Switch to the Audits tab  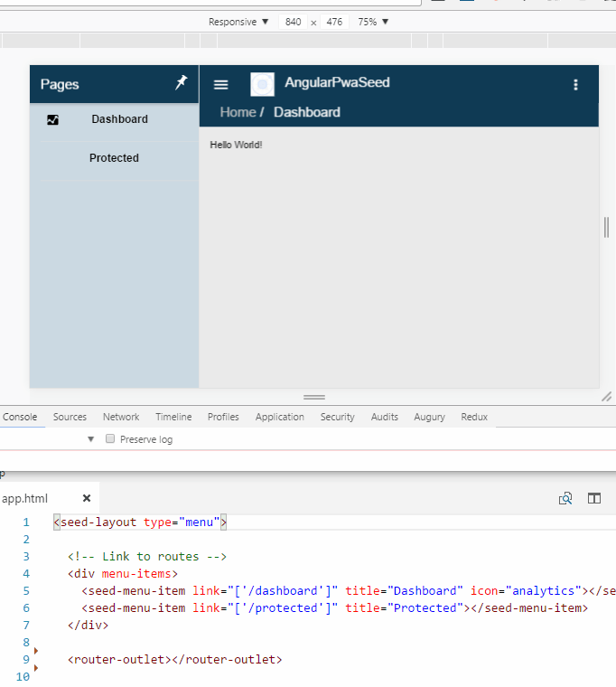[x=385, y=417]
